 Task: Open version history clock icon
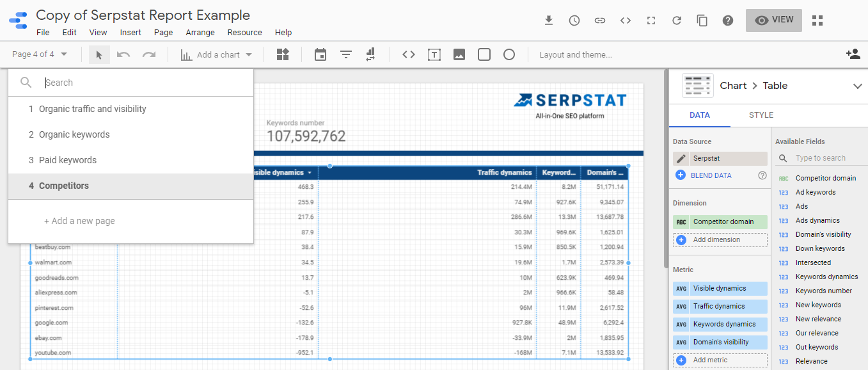[574, 20]
